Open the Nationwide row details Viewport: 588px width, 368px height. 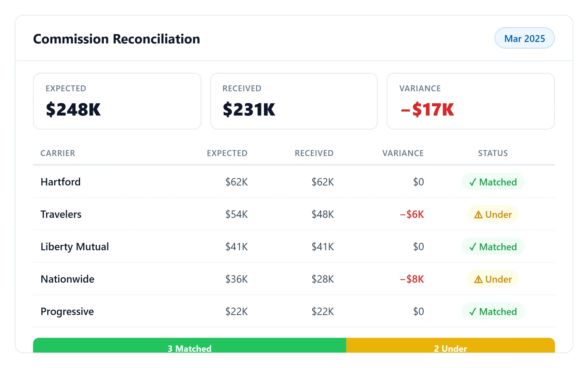[67, 279]
